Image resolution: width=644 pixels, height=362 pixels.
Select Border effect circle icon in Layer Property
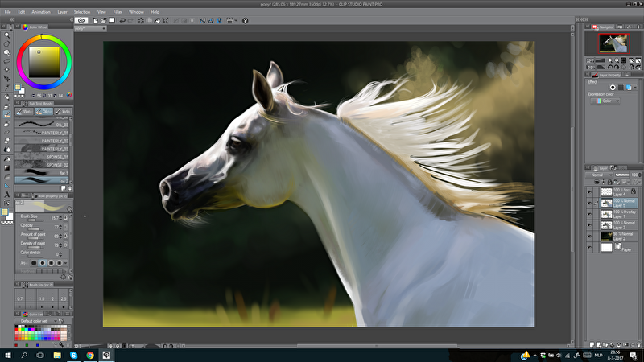[x=613, y=88]
